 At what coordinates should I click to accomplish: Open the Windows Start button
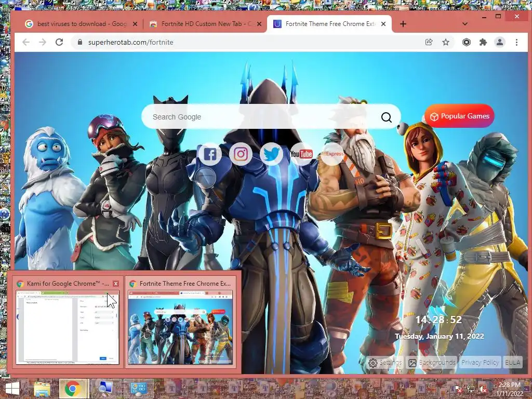pyautogui.click(x=12, y=389)
